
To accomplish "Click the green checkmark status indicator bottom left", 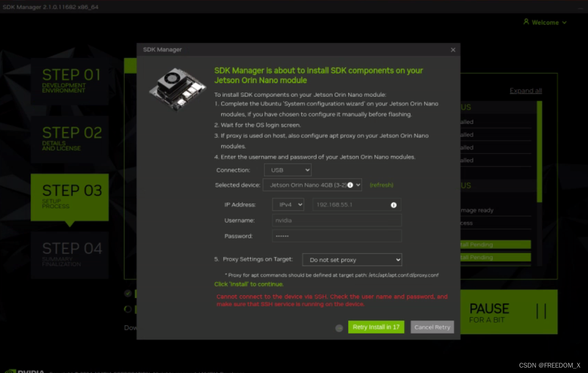I will [127, 294].
